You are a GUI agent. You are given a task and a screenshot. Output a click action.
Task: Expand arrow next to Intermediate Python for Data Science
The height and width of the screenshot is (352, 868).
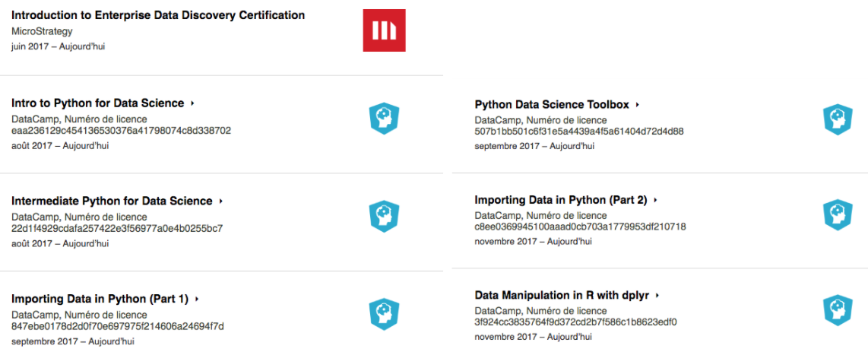click(221, 201)
